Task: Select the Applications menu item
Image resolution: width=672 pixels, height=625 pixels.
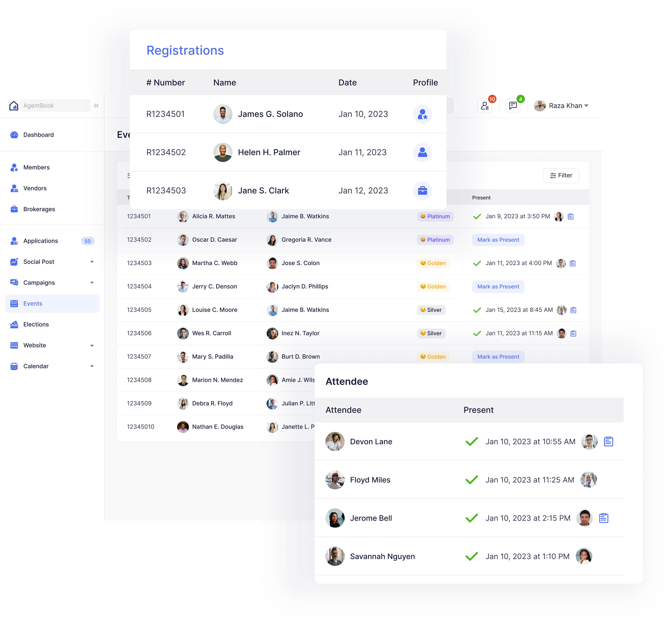Action: pos(40,241)
